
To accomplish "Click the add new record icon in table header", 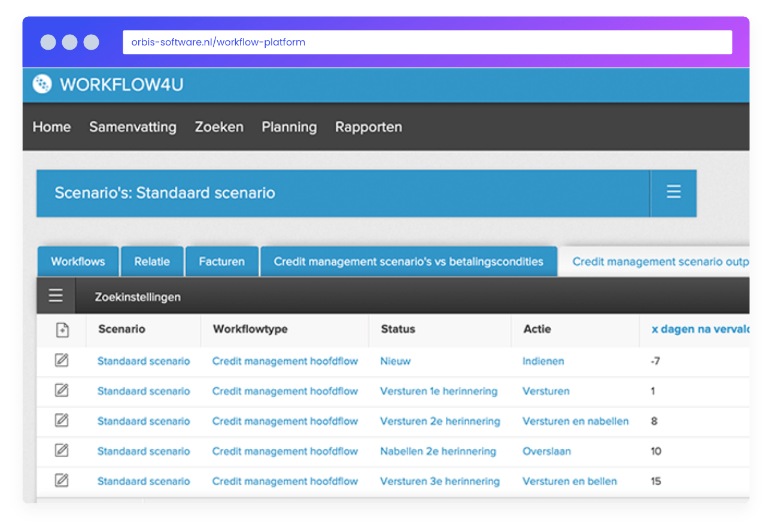I will (62, 330).
